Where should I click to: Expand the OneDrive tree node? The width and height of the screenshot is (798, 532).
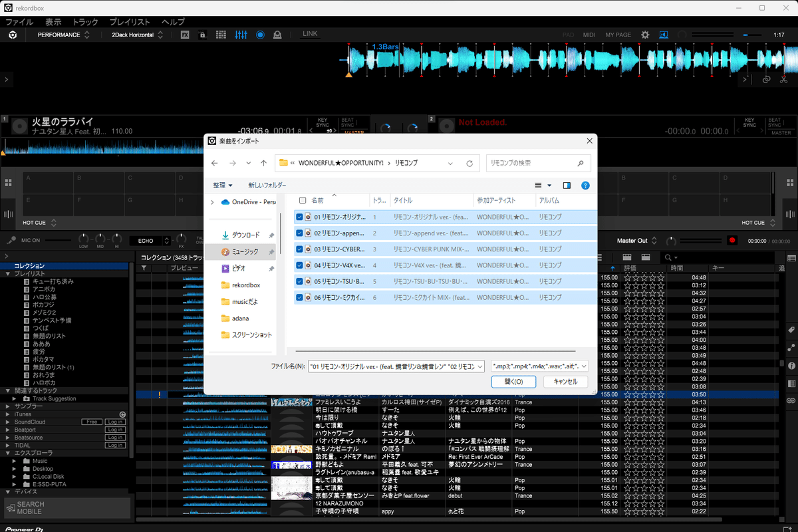tap(212, 202)
